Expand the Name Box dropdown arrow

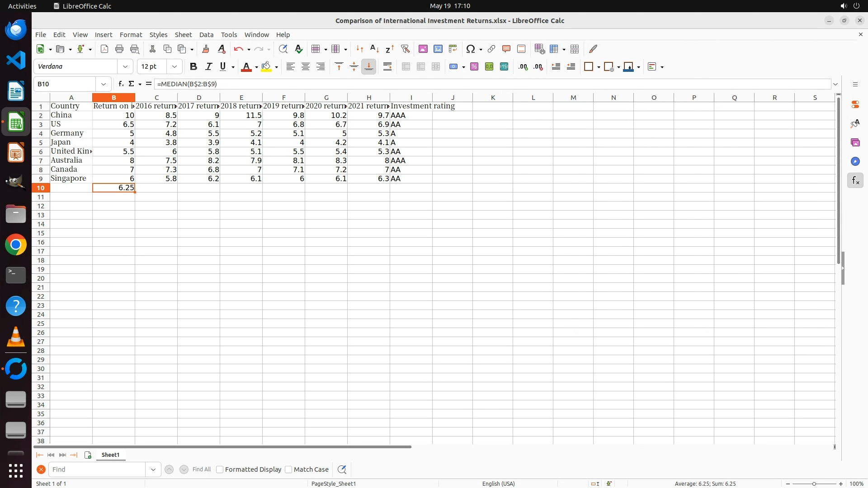click(104, 84)
